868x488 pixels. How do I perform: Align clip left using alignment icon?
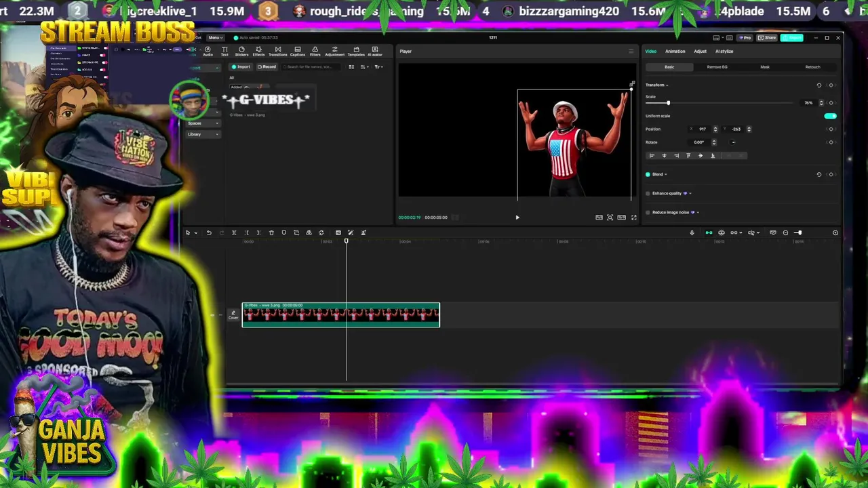click(652, 155)
